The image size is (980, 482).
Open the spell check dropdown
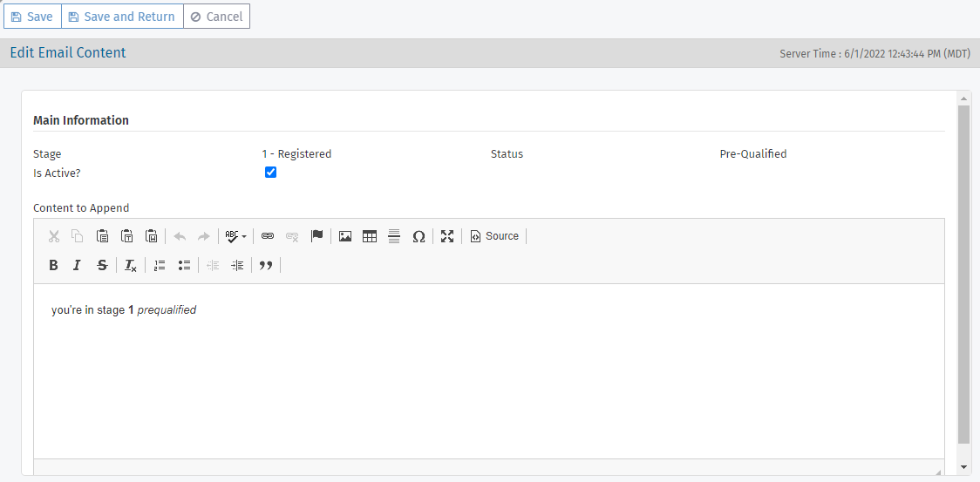pyautogui.click(x=235, y=236)
